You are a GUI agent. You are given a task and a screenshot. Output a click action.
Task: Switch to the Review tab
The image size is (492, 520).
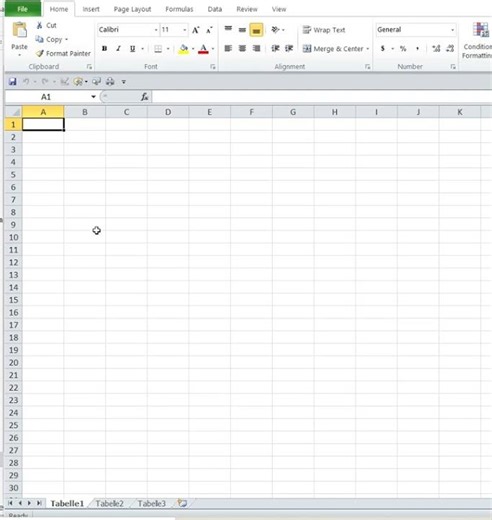[x=247, y=9]
